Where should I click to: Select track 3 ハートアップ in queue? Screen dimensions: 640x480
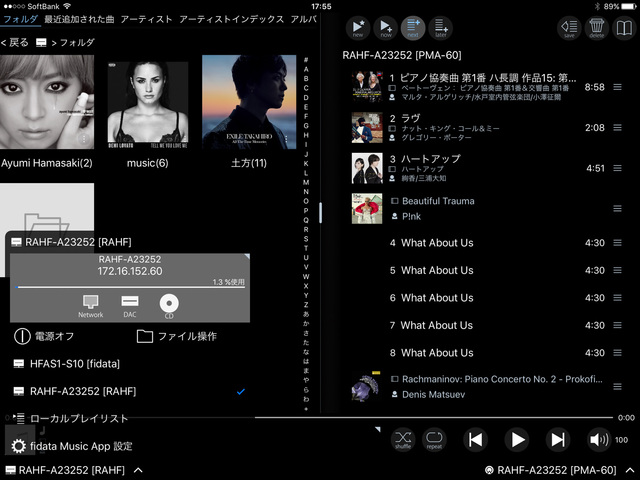click(x=487, y=168)
